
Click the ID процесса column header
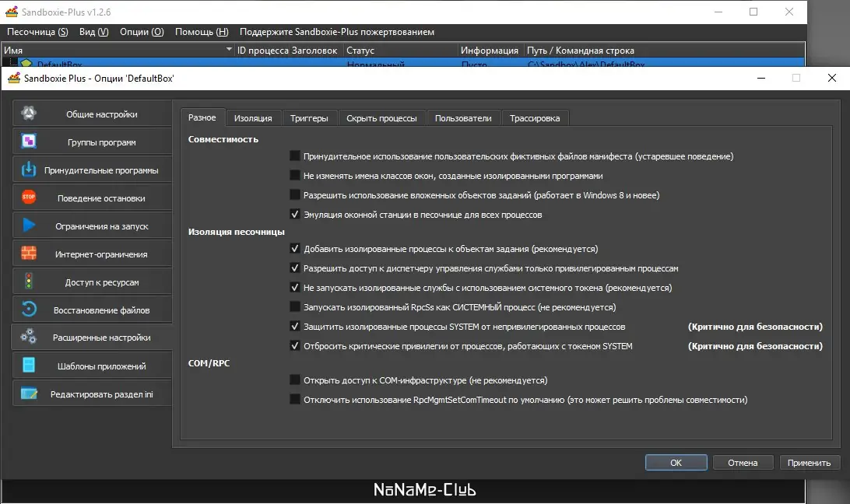262,51
